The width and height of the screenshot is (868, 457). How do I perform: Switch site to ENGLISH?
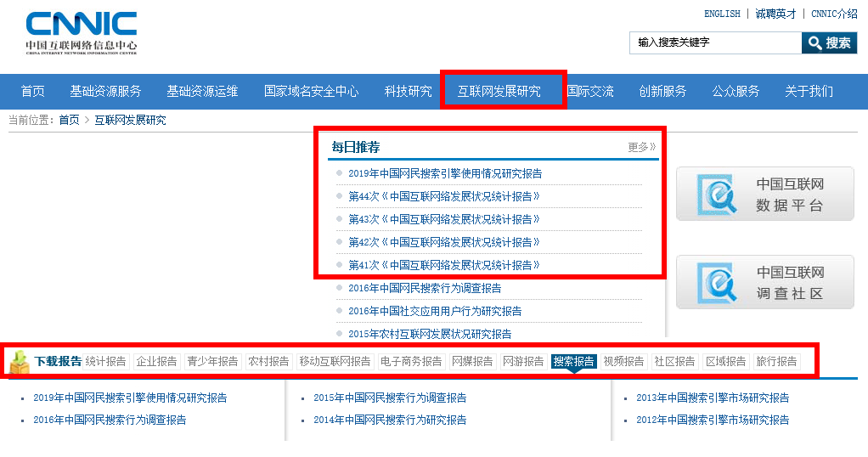coord(722,14)
